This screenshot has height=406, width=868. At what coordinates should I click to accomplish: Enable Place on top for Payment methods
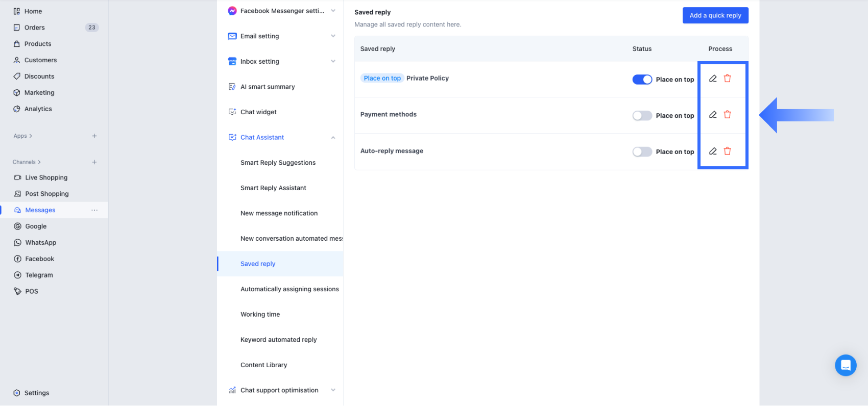pyautogui.click(x=642, y=116)
